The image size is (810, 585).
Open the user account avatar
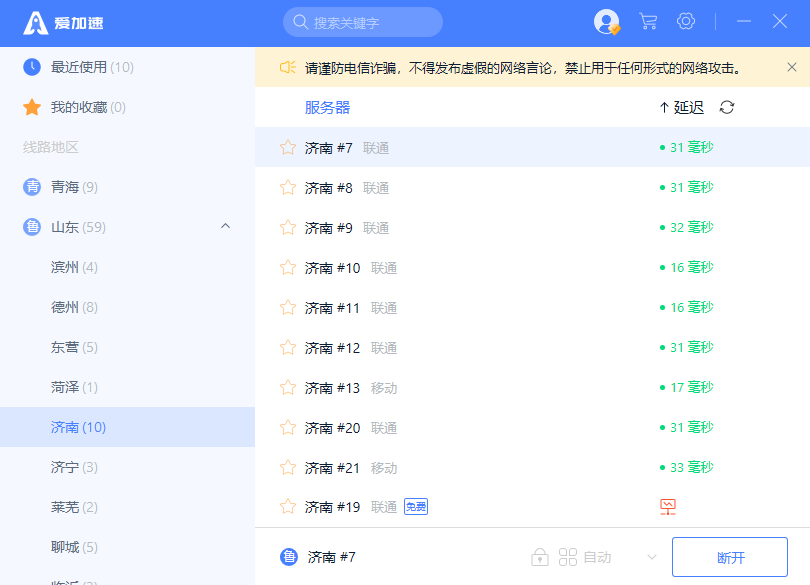pyautogui.click(x=606, y=21)
